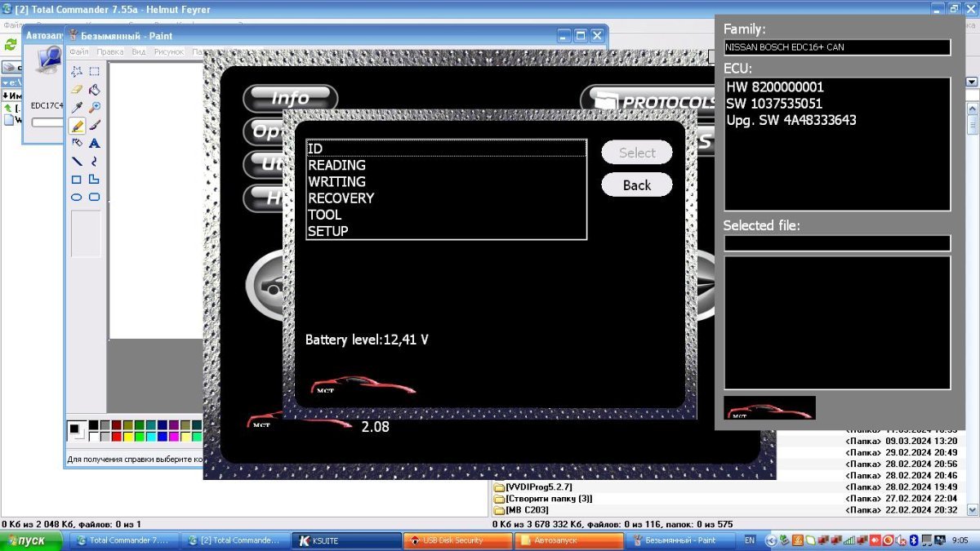Pick the Fill with color bucket in Paint
Screen dimensions: 980x551
(x=95, y=89)
